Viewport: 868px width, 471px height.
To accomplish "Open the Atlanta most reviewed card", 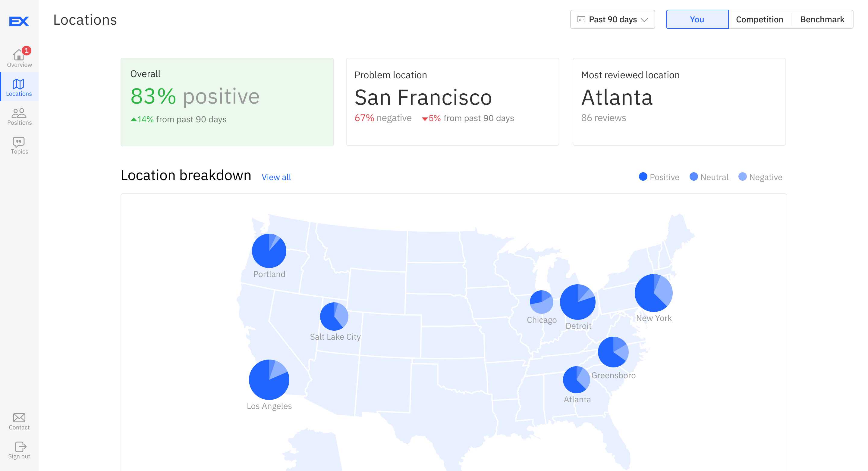I will click(x=679, y=102).
